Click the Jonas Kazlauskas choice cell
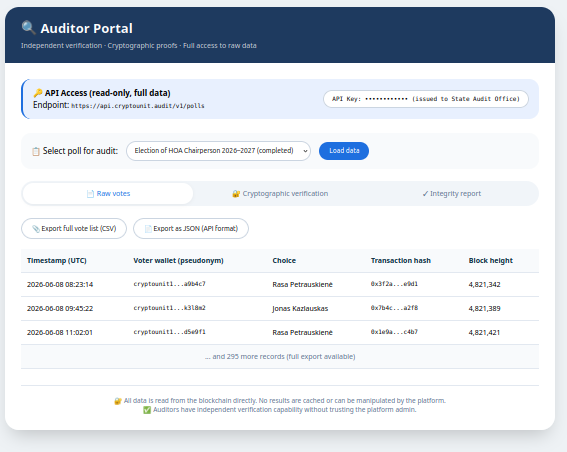Viewport: 567px width, 452px height. click(300, 308)
